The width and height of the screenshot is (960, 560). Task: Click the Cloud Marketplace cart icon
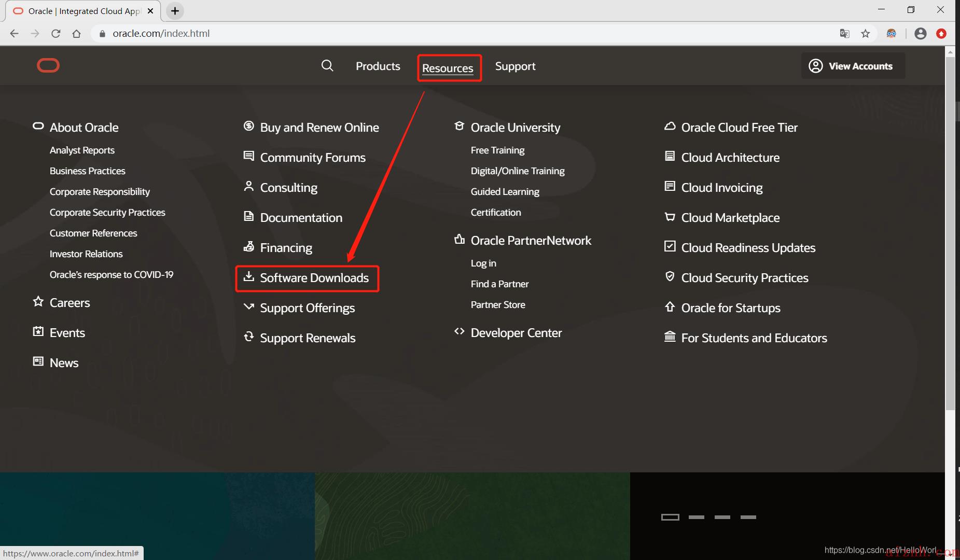click(x=670, y=216)
